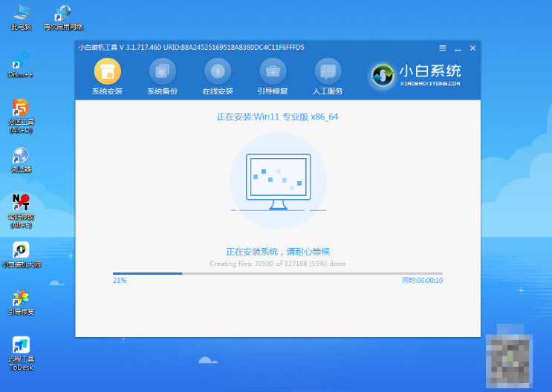Open 远程工具 ToDesk desktop icon
The width and height of the screenshot is (552, 392).
[x=21, y=349]
